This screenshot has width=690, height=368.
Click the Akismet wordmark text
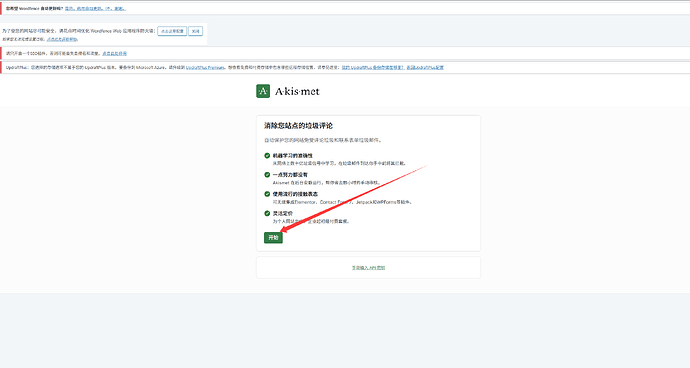pos(297,91)
